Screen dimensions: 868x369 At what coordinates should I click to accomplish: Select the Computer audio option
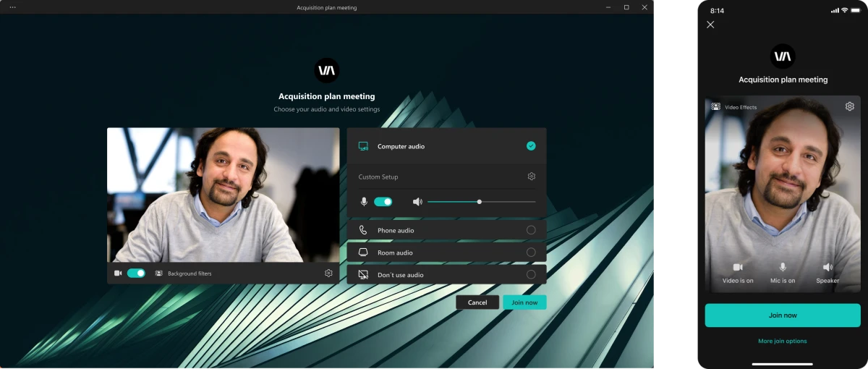coord(531,146)
